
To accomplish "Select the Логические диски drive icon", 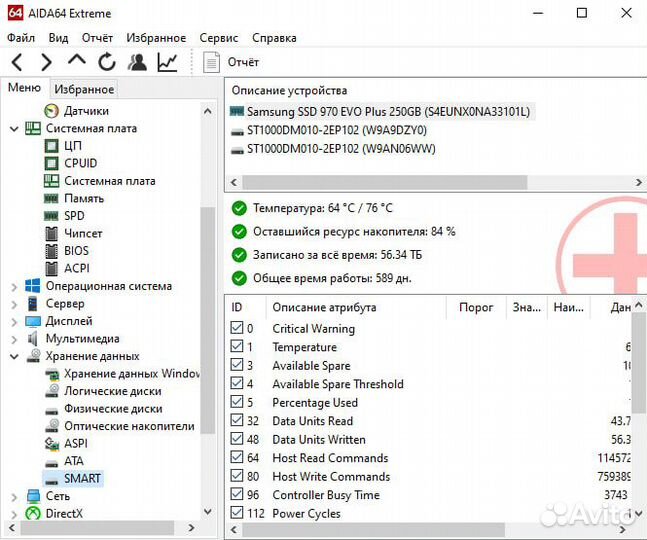I will [x=52, y=391].
